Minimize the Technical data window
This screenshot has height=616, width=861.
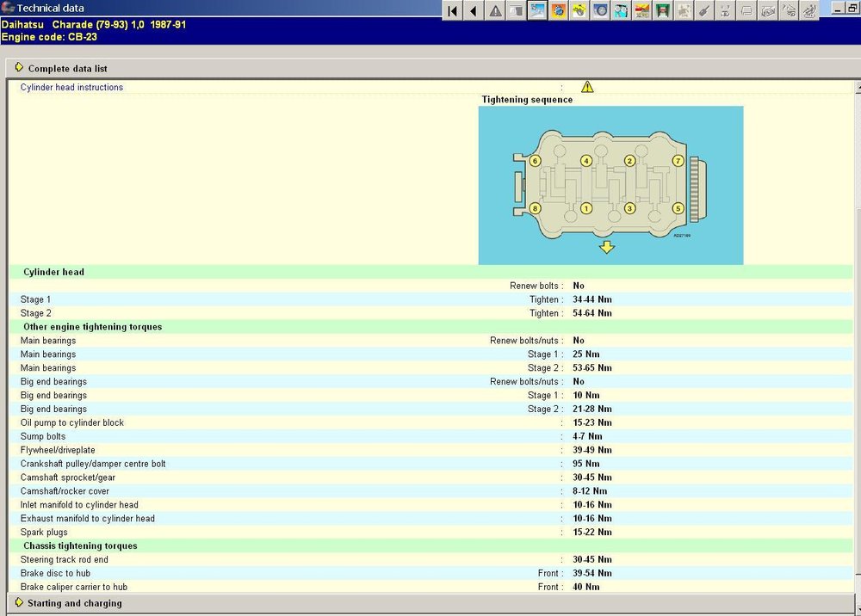point(838,9)
